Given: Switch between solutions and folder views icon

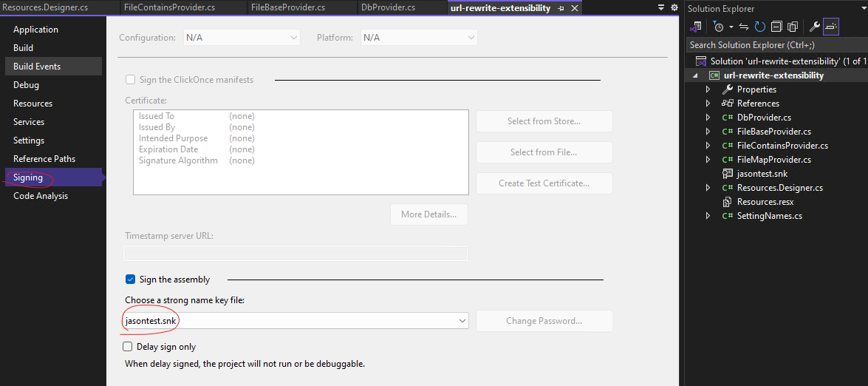Looking at the screenshot, I should (697, 27).
